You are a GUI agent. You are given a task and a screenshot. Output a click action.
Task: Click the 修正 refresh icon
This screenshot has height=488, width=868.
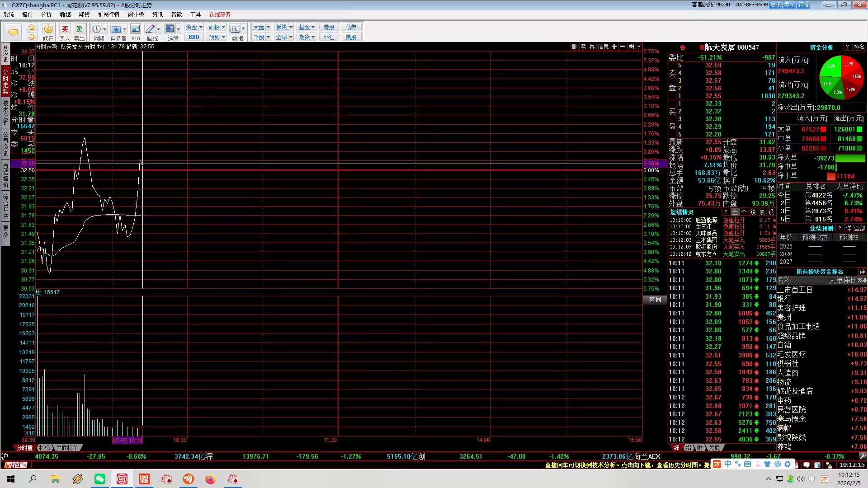(48, 30)
